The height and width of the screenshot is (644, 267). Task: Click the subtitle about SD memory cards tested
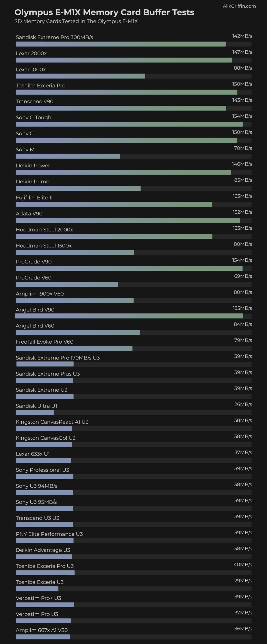click(x=76, y=21)
